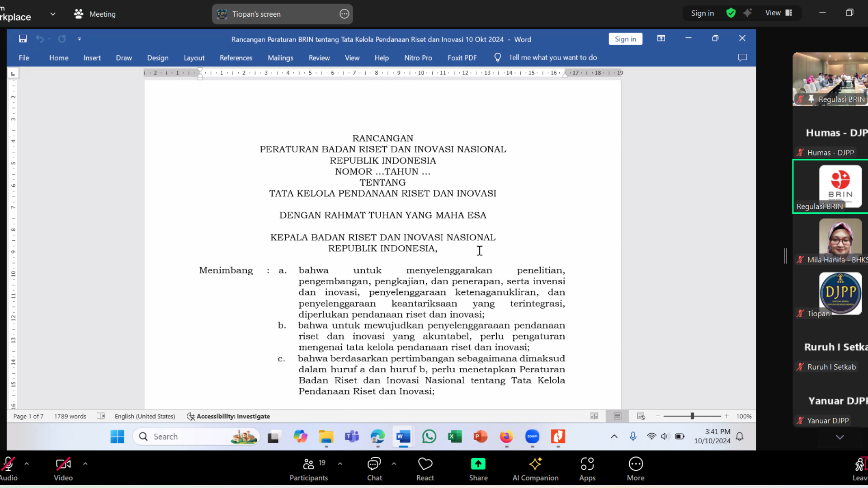Click the Zoom View button

click(778, 13)
